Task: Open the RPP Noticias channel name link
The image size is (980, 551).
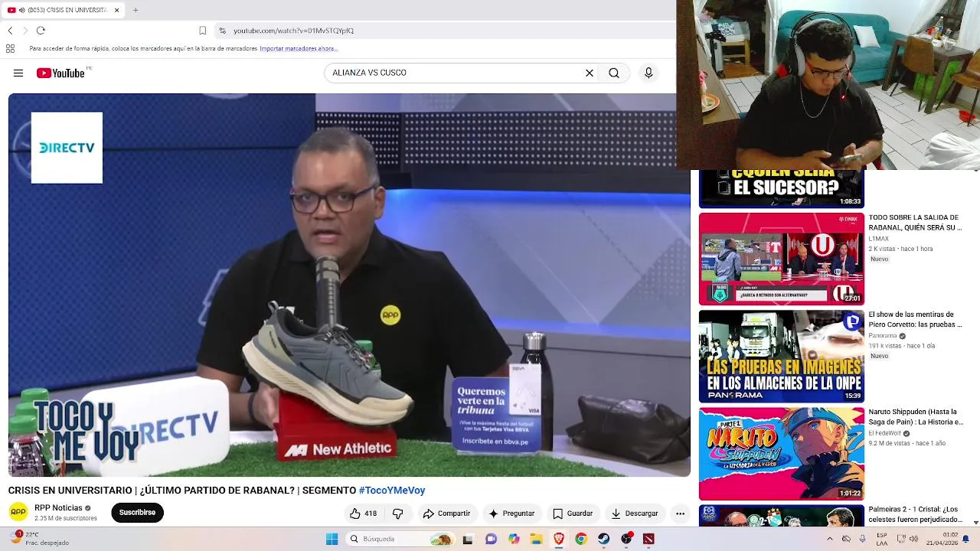Action: [58, 508]
